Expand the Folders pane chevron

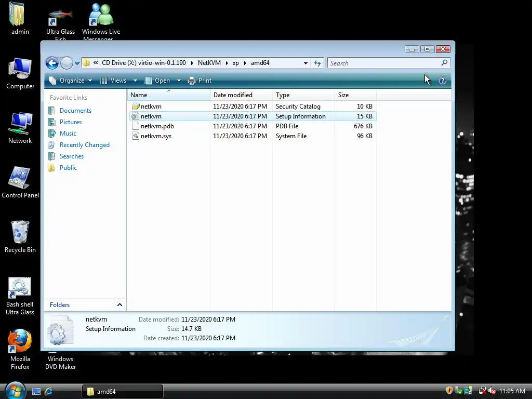click(x=119, y=304)
